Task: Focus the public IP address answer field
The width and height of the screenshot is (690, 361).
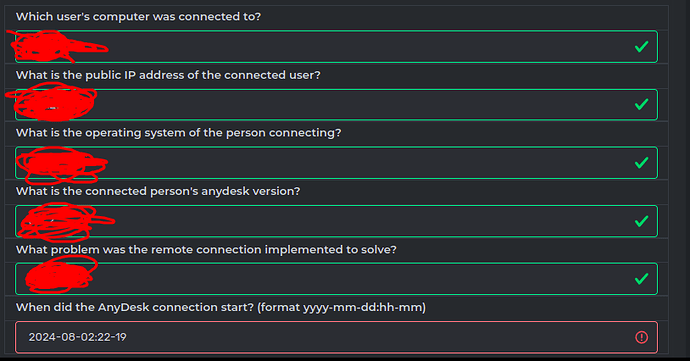Action: click(336, 105)
